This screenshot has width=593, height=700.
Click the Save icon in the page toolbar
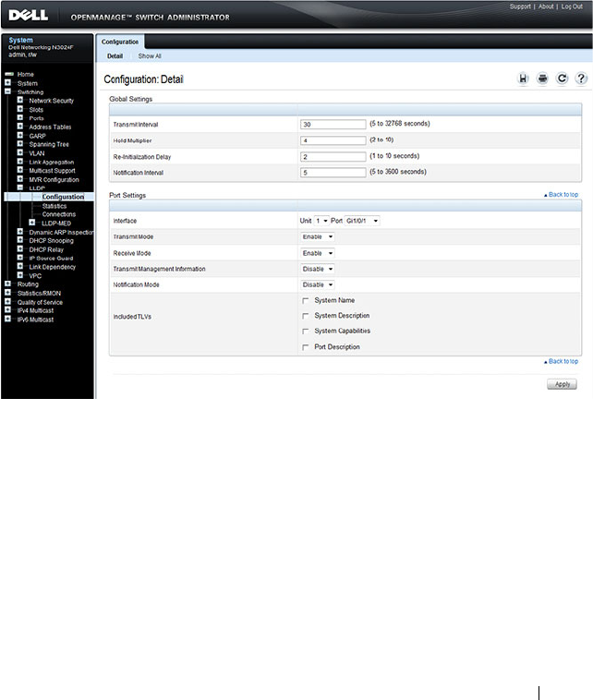(x=523, y=78)
